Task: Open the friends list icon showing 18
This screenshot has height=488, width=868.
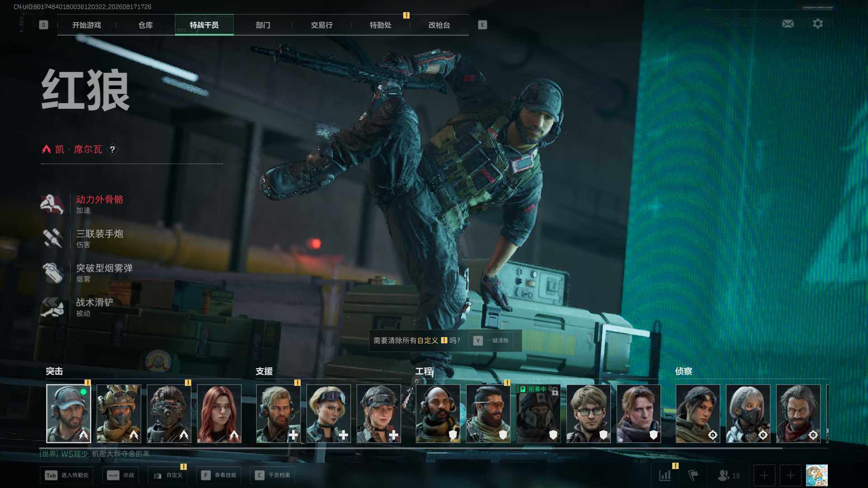Action: [729, 475]
